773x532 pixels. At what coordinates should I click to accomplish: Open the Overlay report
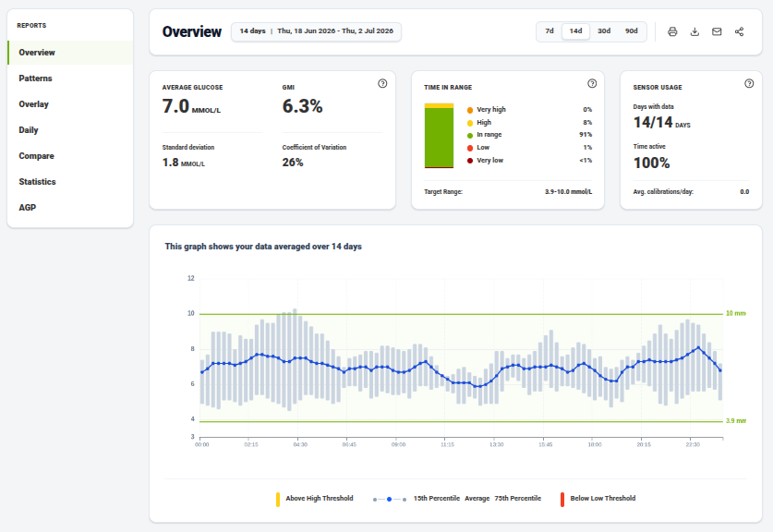click(70, 104)
